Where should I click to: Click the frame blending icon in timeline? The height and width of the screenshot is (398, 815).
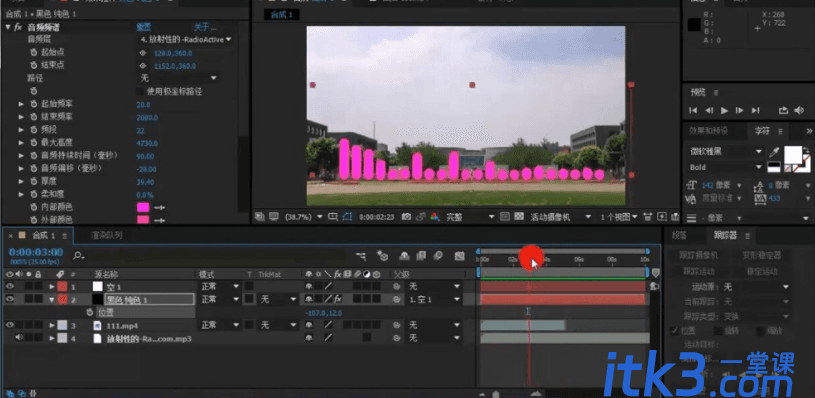(x=421, y=256)
